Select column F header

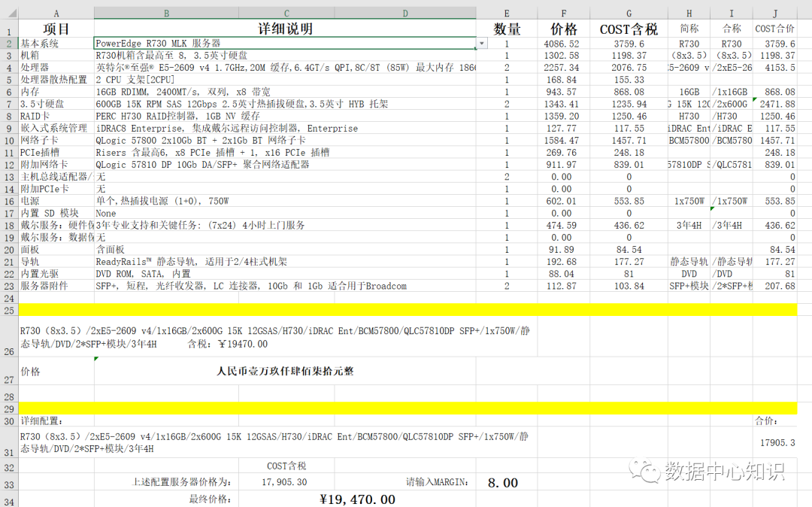(563, 14)
